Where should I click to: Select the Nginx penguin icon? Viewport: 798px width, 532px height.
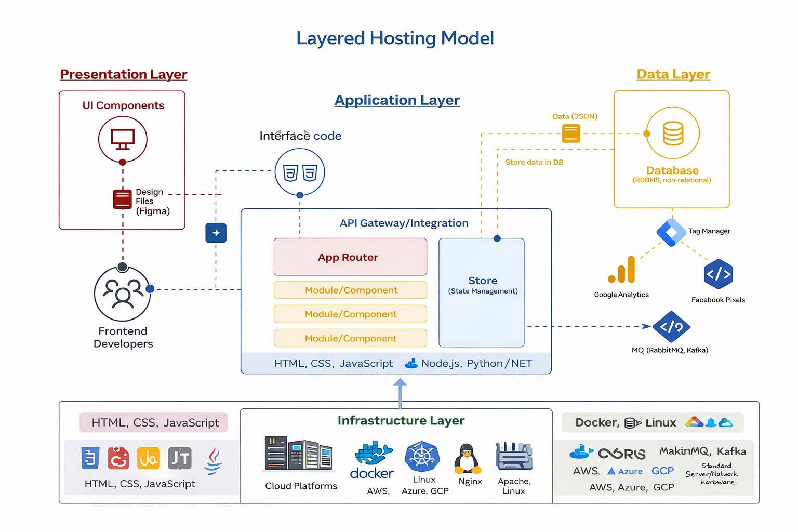pyautogui.click(x=466, y=458)
